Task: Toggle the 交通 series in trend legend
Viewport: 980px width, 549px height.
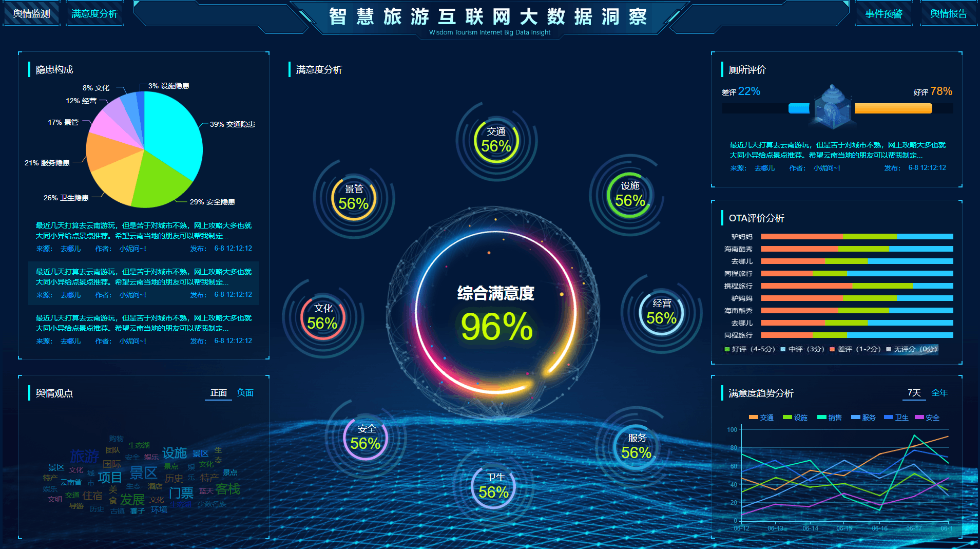Action: tap(761, 418)
